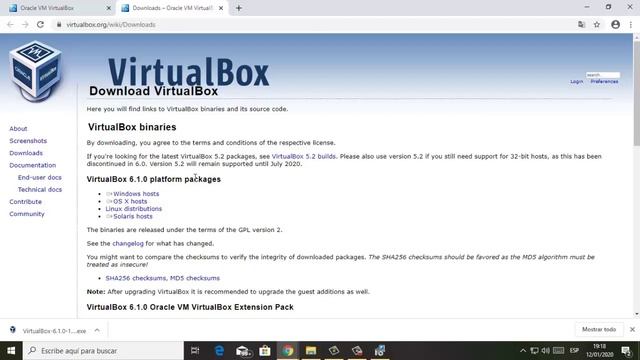Viewport: 640px width, 360px height.
Task: Click the site search box
Action: tap(603, 75)
